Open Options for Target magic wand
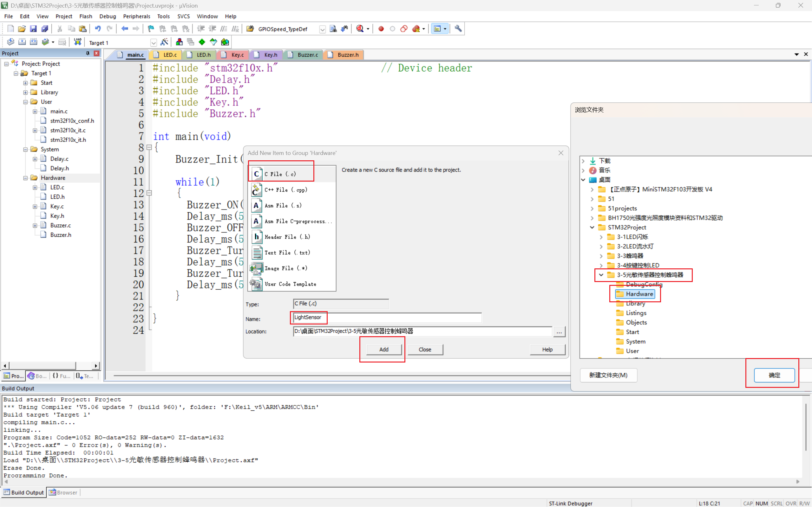This screenshot has height=507, width=812. pos(164,42)
